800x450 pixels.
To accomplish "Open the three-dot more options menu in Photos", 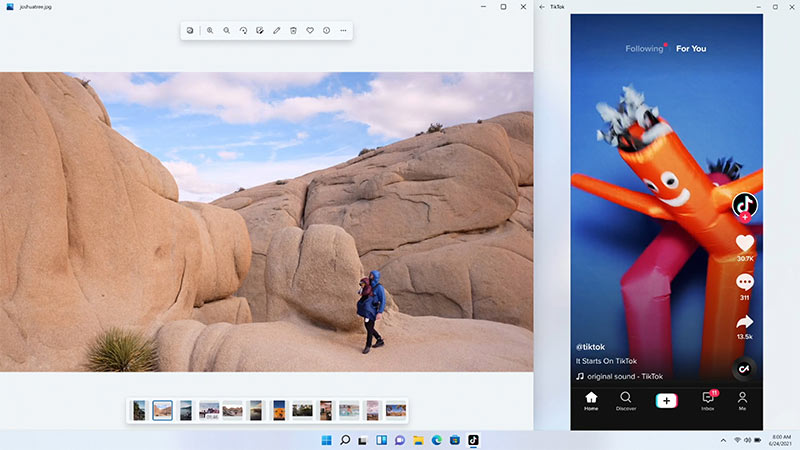I will pyautogui.click(x=343, y=31).
